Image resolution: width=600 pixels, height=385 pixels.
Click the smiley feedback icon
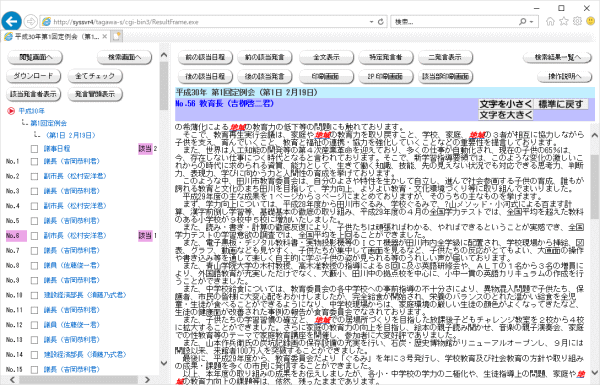click(x=591, y=21)
